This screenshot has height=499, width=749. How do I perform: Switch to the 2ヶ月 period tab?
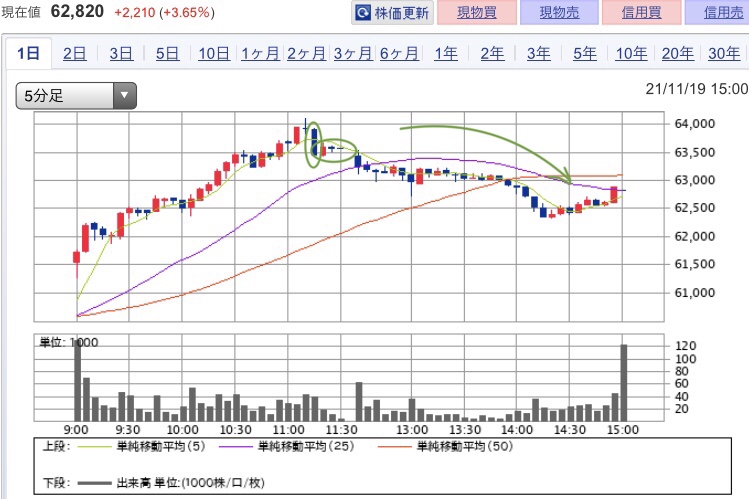click(306, 53)
